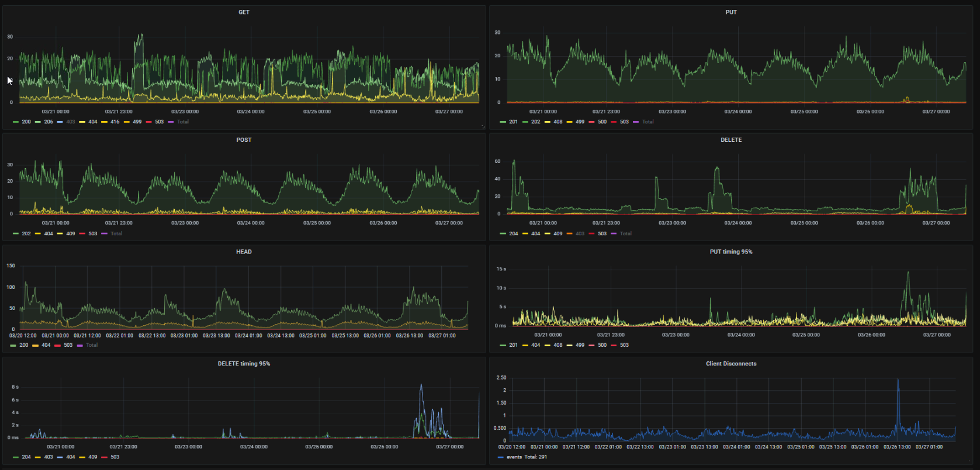Toggle the 500 series in PUT timing legend

coord(602,345)
